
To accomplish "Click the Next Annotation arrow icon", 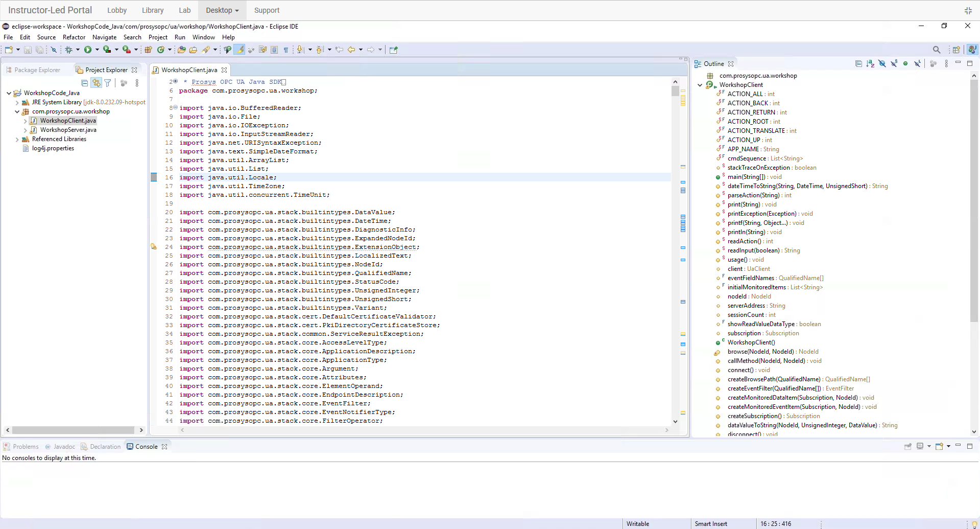I will 300,50.
